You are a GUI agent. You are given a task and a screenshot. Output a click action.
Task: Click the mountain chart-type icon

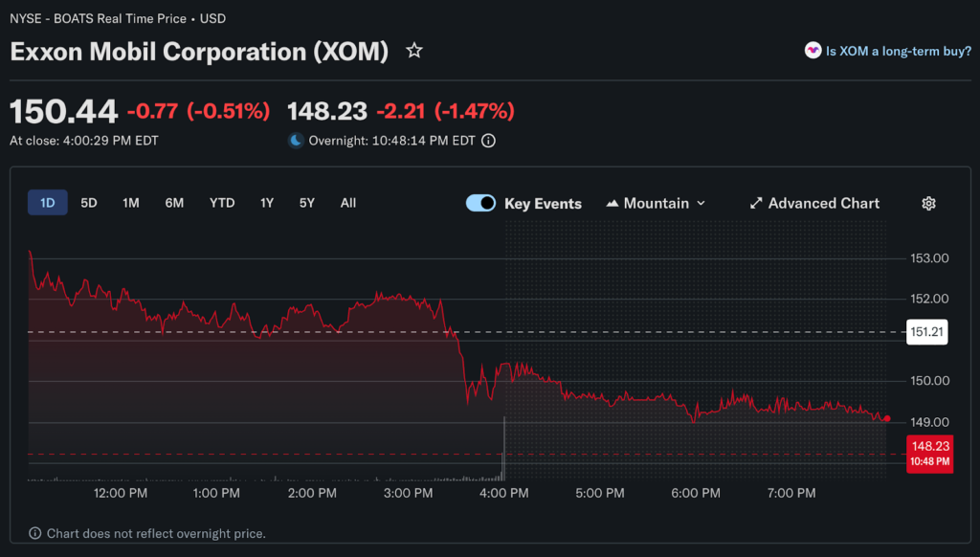coord(612,203)
